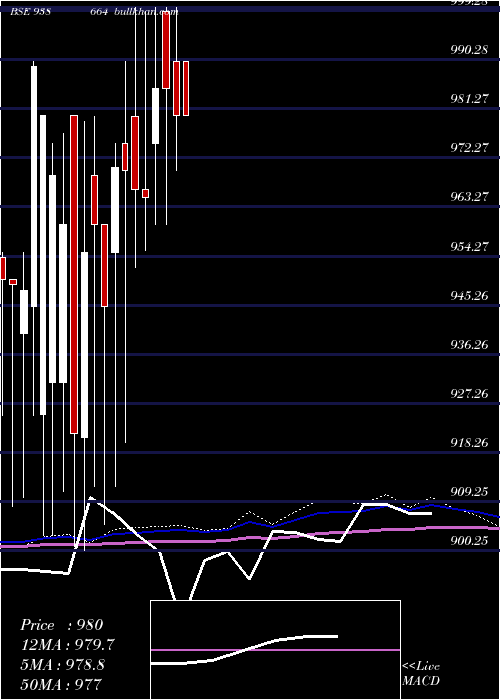Click the BSE 988 header text

point(30,12)
